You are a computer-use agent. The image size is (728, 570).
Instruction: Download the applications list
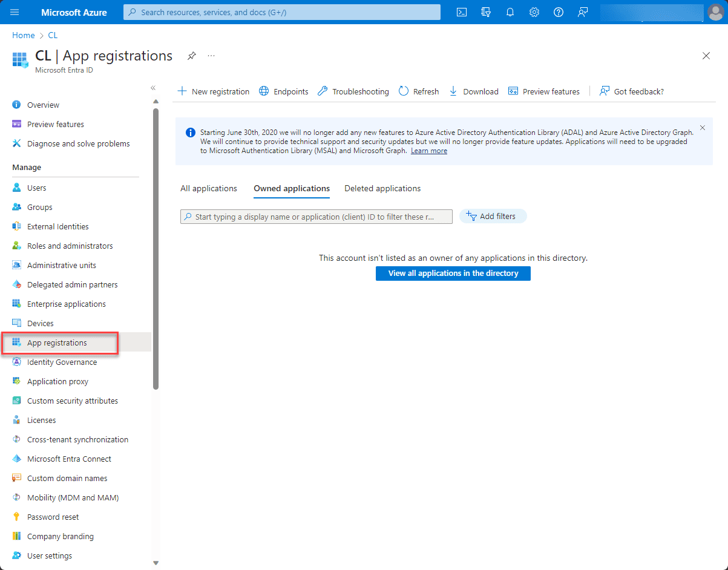pos(474,91)
